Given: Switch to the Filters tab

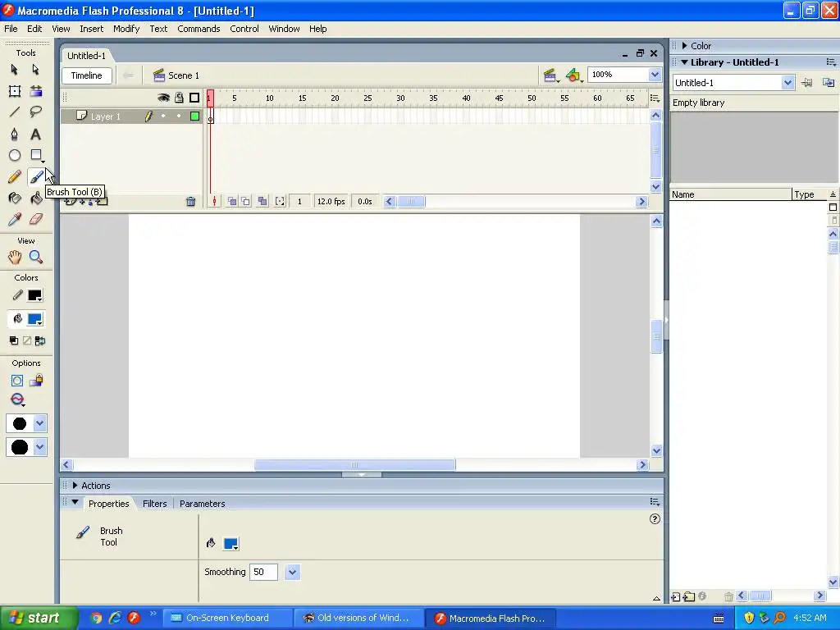Looking at the screenshot, I should (155, 504).
